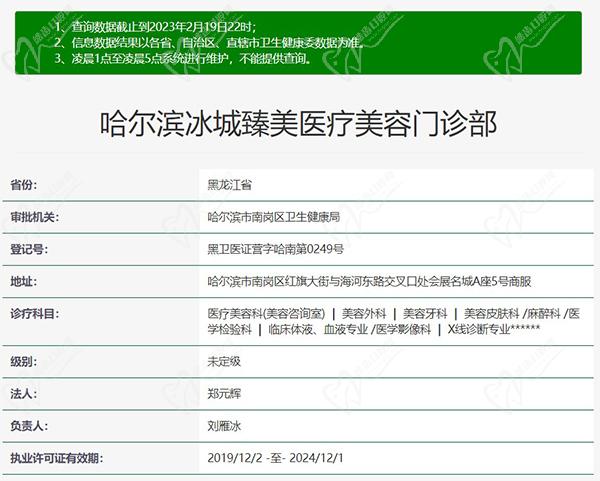Screen dimensions: 600x481
Task: Click the 审批机关 label
Action: tap(35, 217)
